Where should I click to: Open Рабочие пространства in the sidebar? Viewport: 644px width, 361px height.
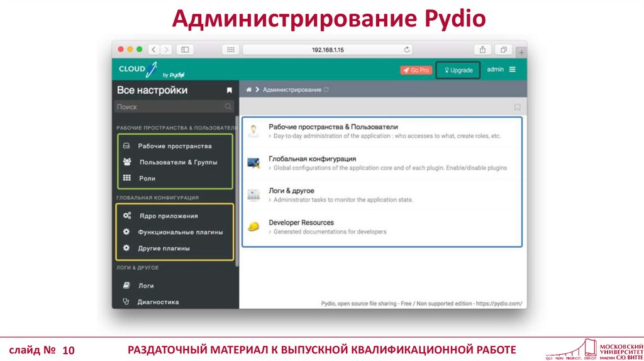click(x=175, y=146)
